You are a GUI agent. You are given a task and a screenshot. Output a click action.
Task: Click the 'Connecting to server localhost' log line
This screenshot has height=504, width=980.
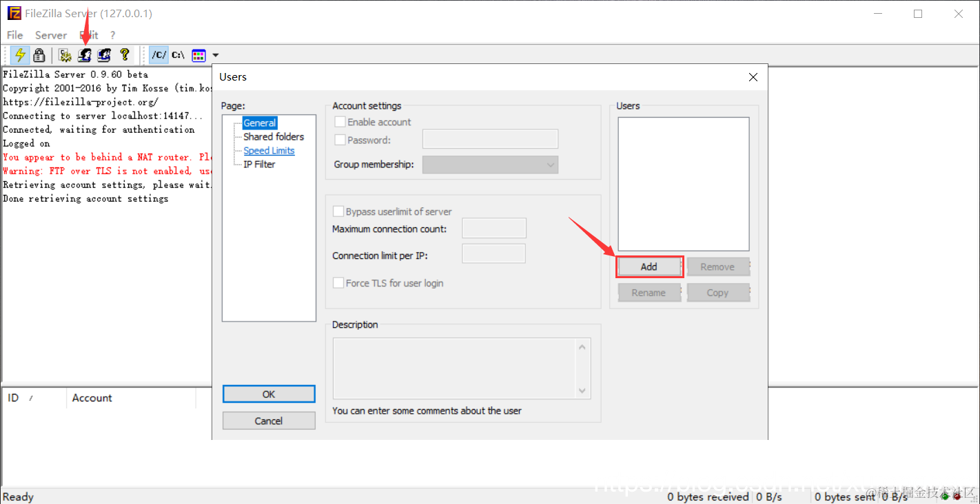pos(103,116)
